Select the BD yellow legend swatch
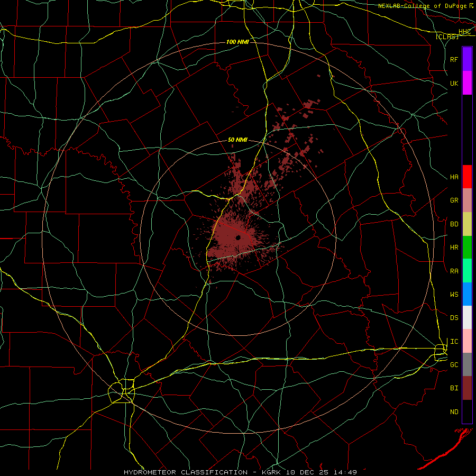The image size is (476, 476). (x=467, y=224)
